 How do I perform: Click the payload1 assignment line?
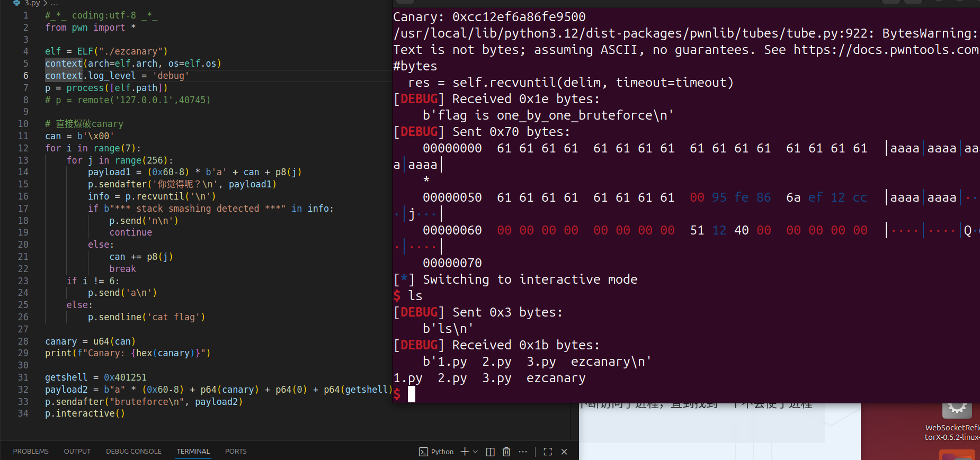pos(194,172)
